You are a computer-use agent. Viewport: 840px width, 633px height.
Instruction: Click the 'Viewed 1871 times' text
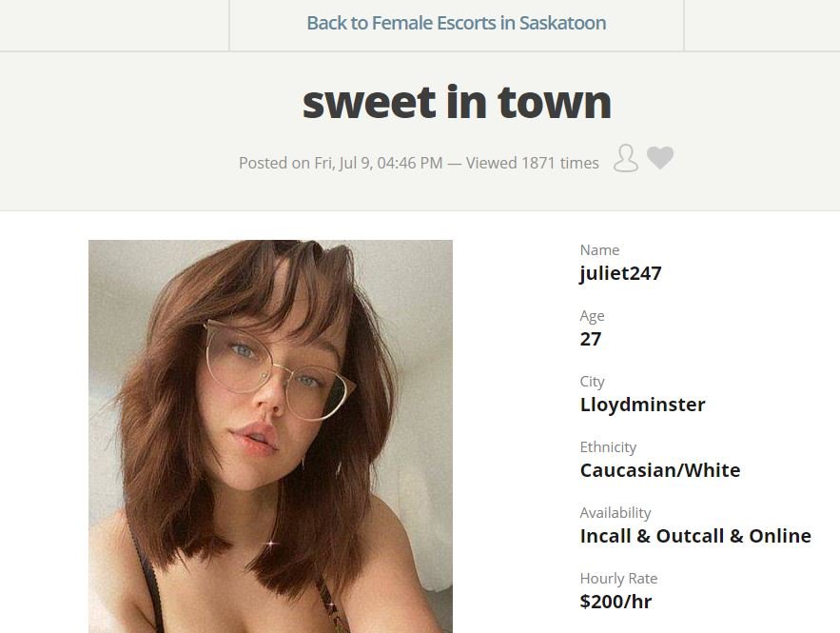[x=533, y=163]
